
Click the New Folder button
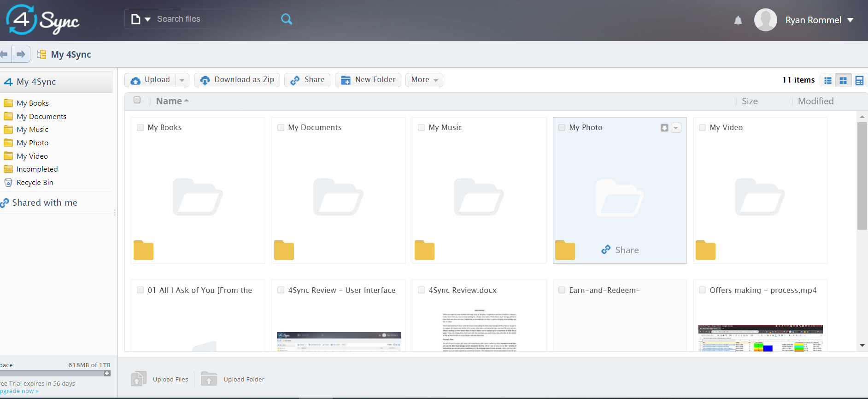point(368,80)
